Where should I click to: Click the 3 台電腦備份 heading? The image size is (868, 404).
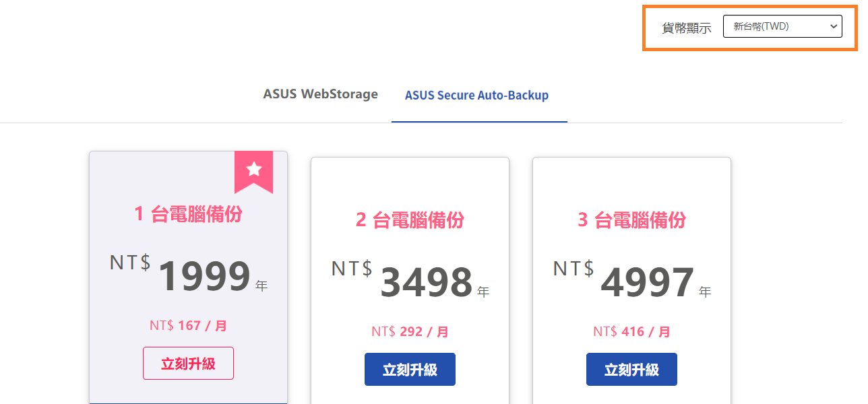[631, 220]
